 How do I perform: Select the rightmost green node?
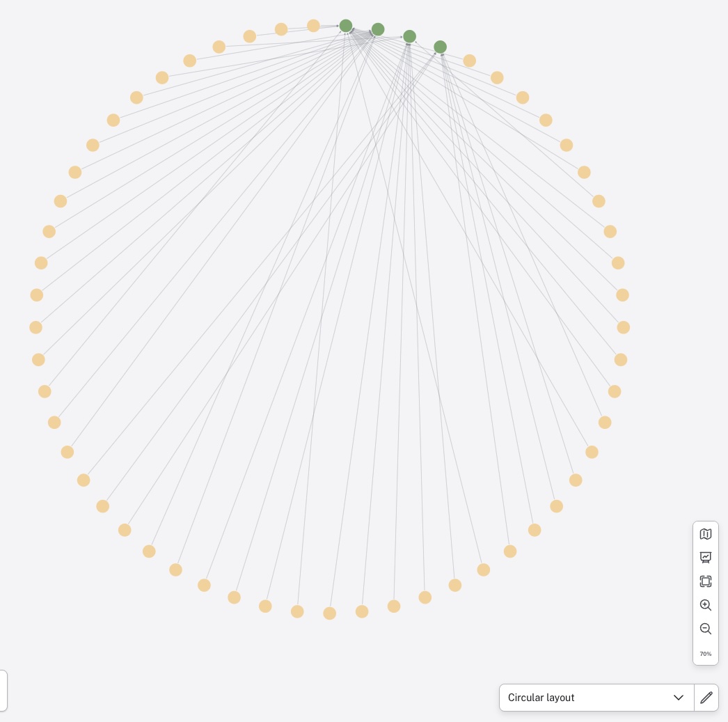440,47
